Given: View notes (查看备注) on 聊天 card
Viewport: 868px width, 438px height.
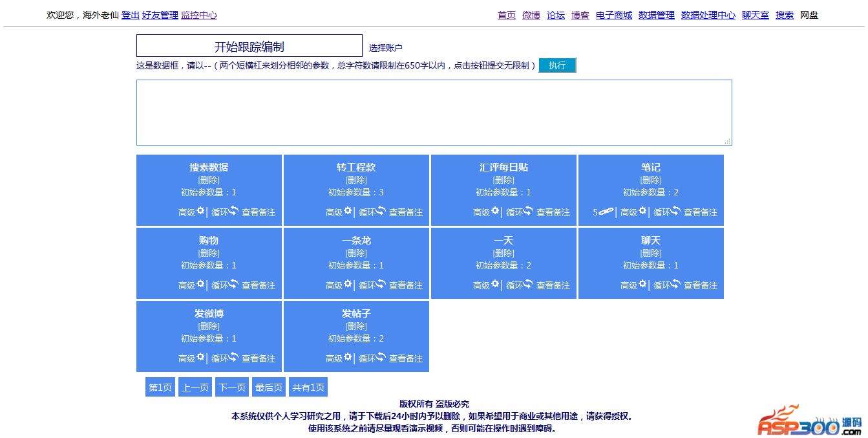Looking at the screenshot, I should [701, 285].
